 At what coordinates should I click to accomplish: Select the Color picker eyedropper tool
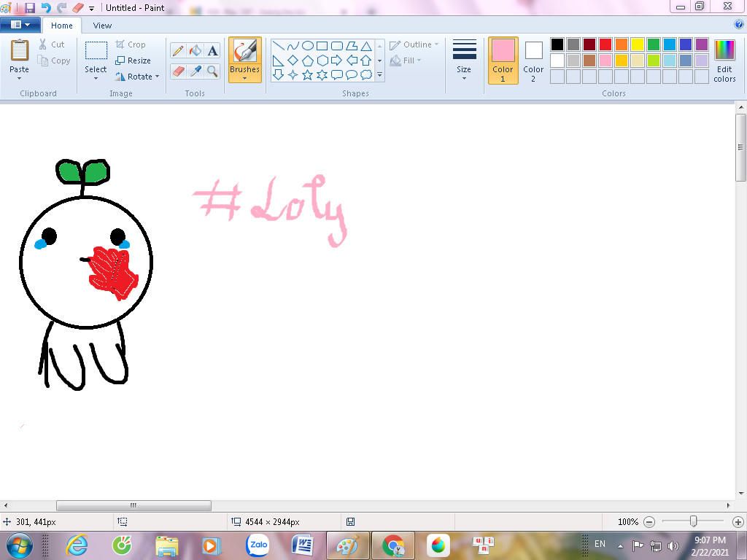pyautogui.click(x=196, y=71)
